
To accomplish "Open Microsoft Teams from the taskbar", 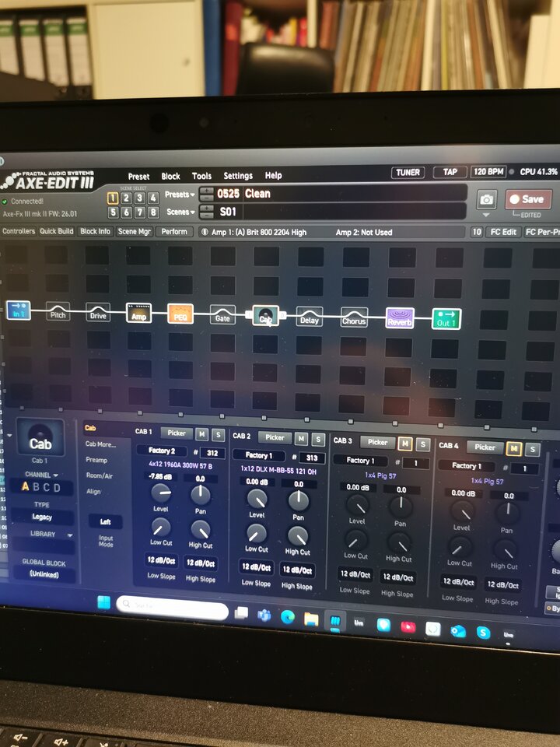I will coord(264,615).
